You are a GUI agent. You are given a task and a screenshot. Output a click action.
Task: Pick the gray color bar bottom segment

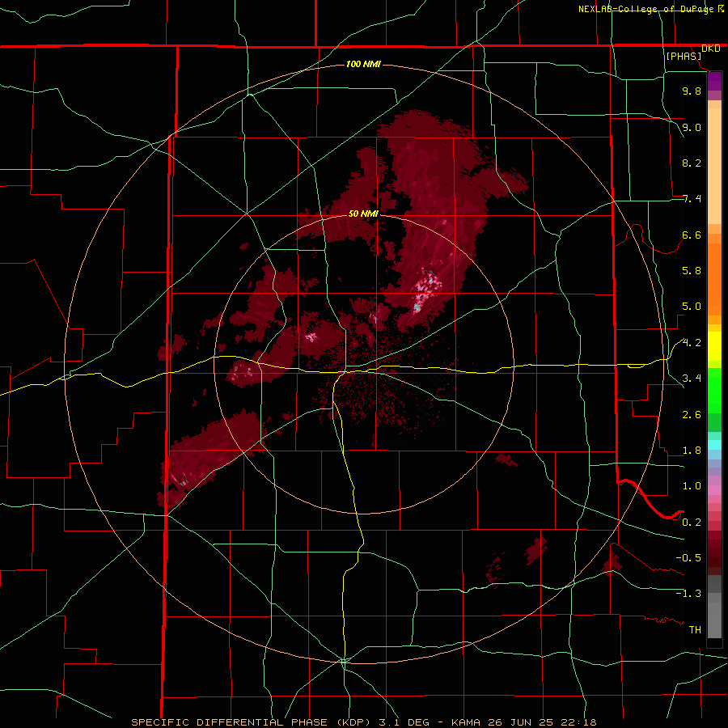[x=714, y=620]
